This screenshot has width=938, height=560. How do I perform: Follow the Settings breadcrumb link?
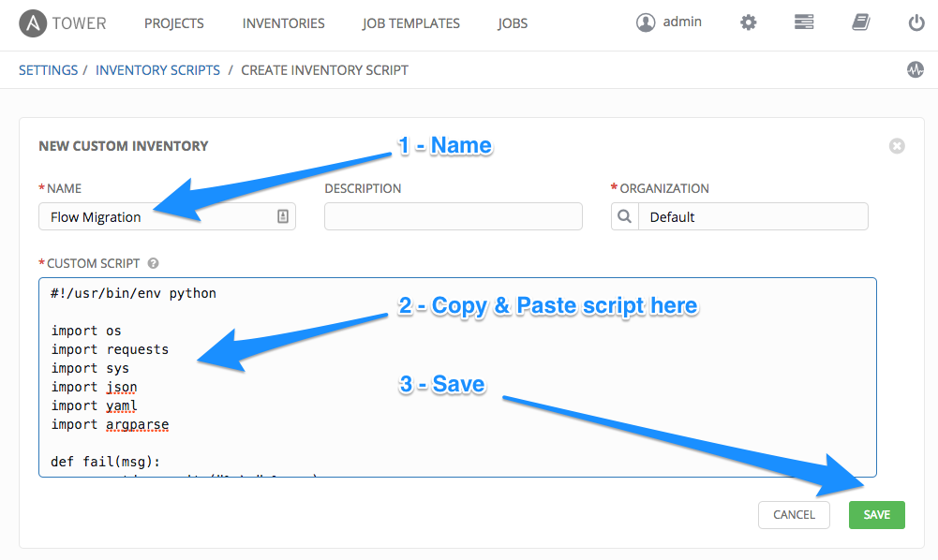48,70
